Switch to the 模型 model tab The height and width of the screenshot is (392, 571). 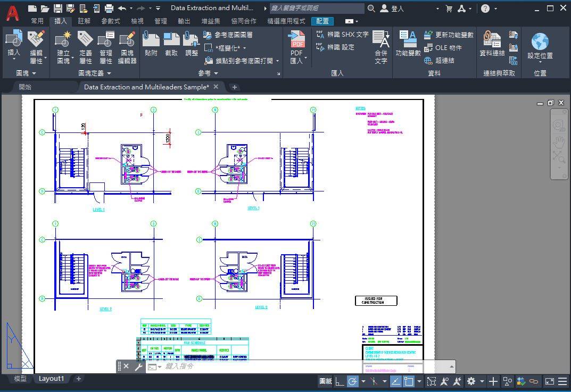19,378
